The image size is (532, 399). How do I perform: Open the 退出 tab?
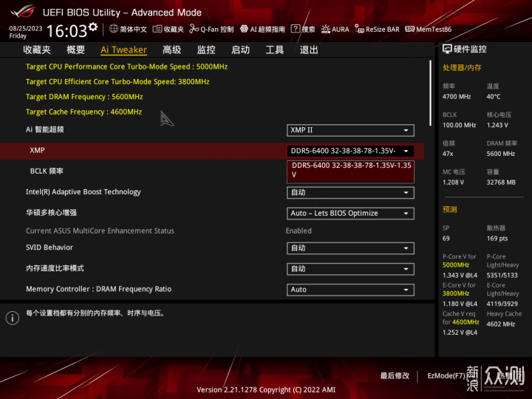pyautogui.click(x=309, y=50)
